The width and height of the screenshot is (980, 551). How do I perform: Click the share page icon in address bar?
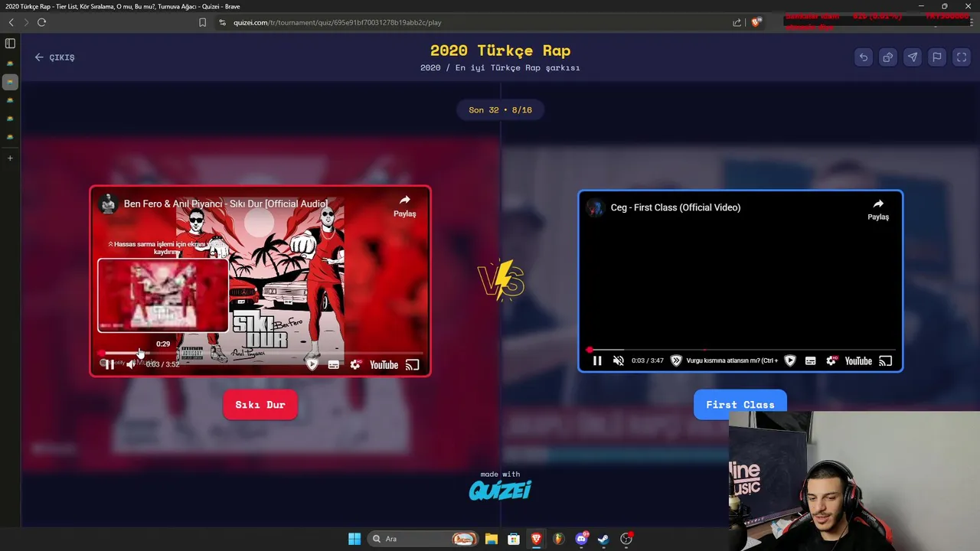(737, 22)
